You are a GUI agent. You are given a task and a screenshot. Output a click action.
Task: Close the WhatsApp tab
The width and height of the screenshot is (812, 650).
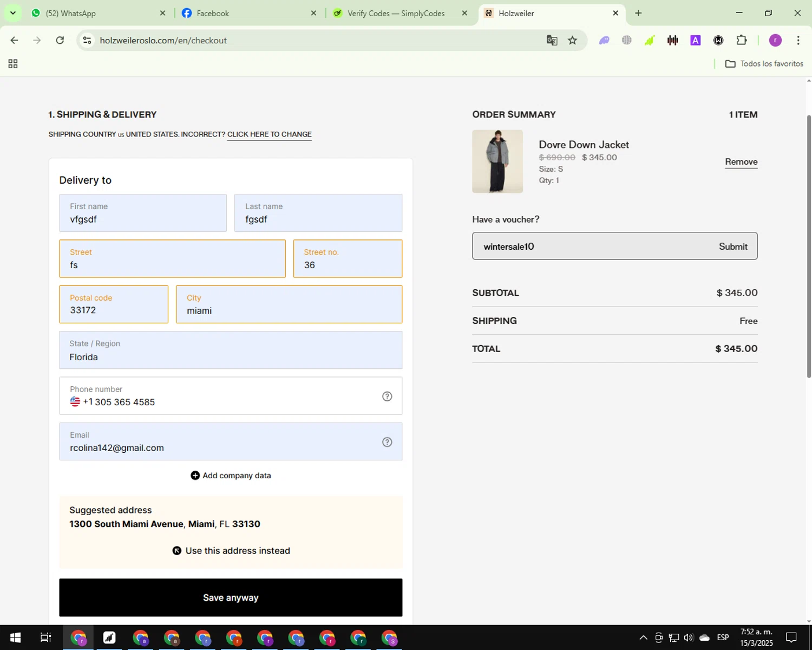click(162, 13)
